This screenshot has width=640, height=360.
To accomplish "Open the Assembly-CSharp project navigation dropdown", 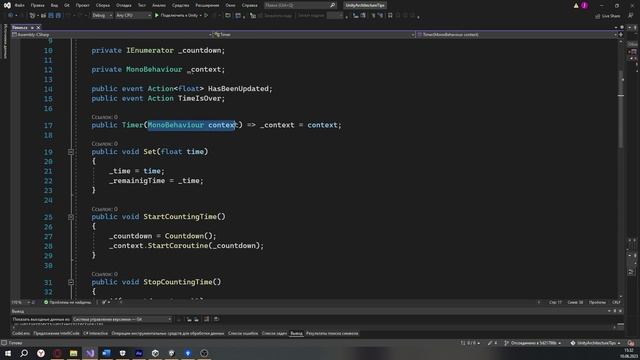I will pyautogui.click(x=111, y=35).
